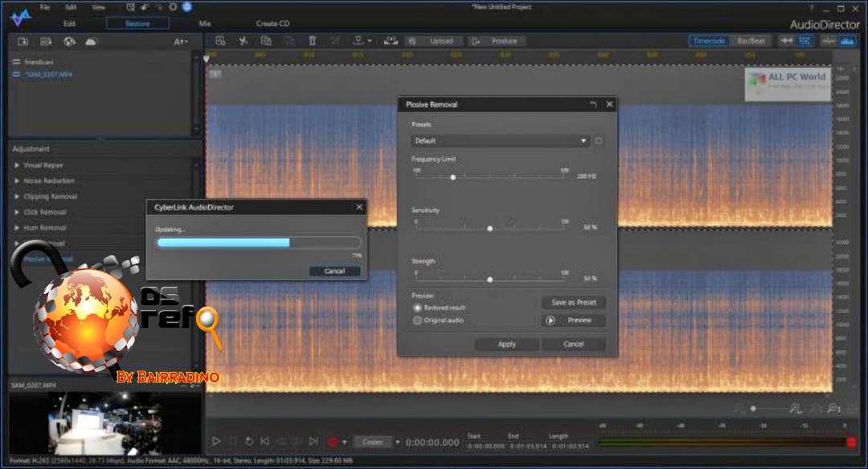Expand the Noise Reduction section
The height and width of the screenshot is (469, 868).
coord(17,181)
